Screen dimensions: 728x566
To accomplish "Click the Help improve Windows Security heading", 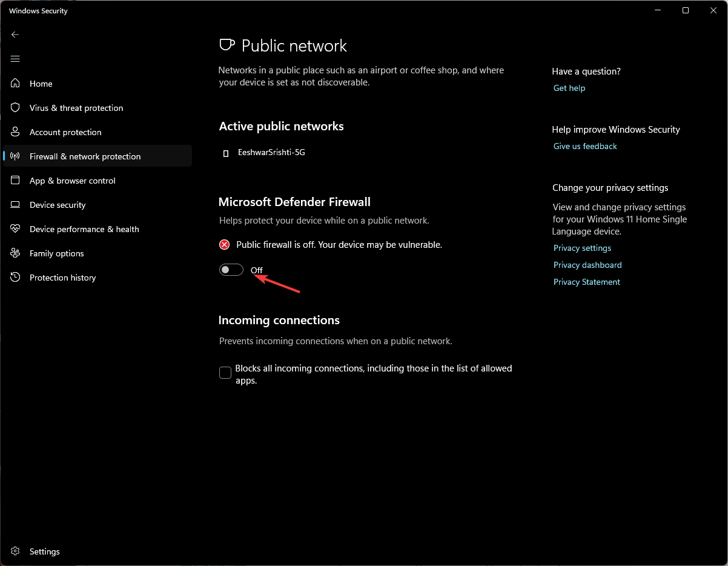I will pyautogui.click(x=616, y=129).
